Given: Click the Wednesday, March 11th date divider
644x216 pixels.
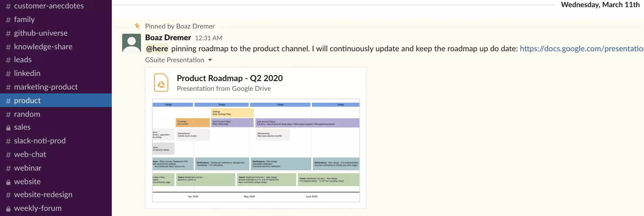Looking at the screenshot, I should [601, 5].
